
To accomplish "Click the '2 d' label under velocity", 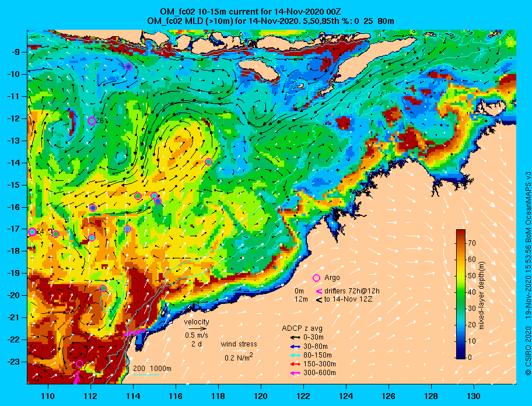I will point(197,344).
